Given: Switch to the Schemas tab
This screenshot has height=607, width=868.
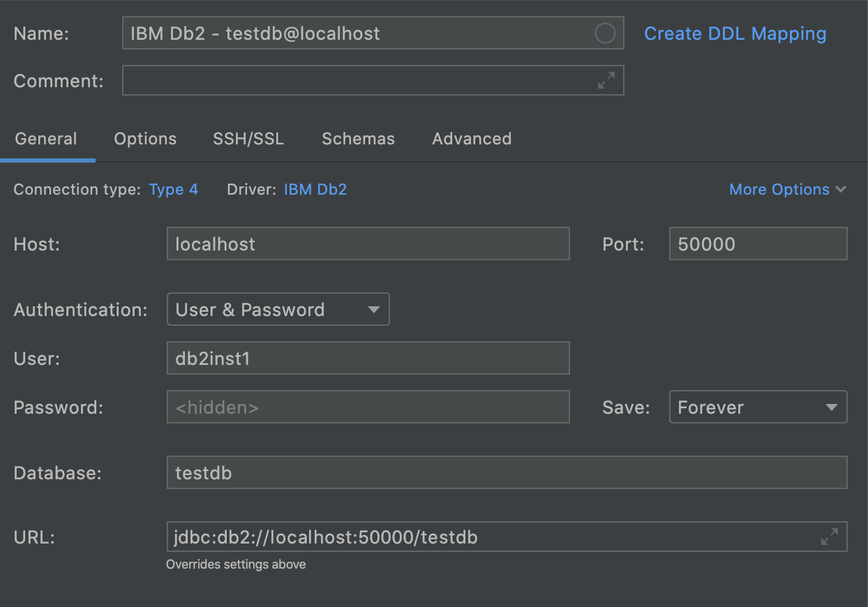Looking at the screenshot, I should click(358, 139).
